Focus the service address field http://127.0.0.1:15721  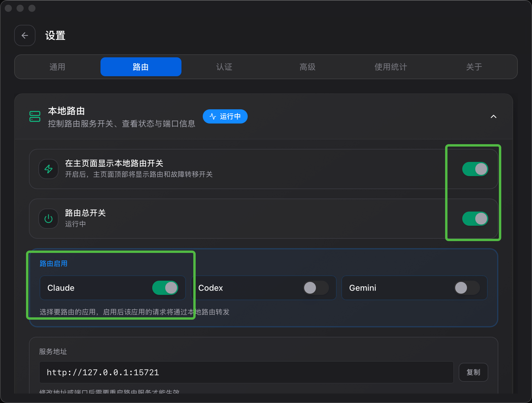pyautogui.click(x=246, y=372)
